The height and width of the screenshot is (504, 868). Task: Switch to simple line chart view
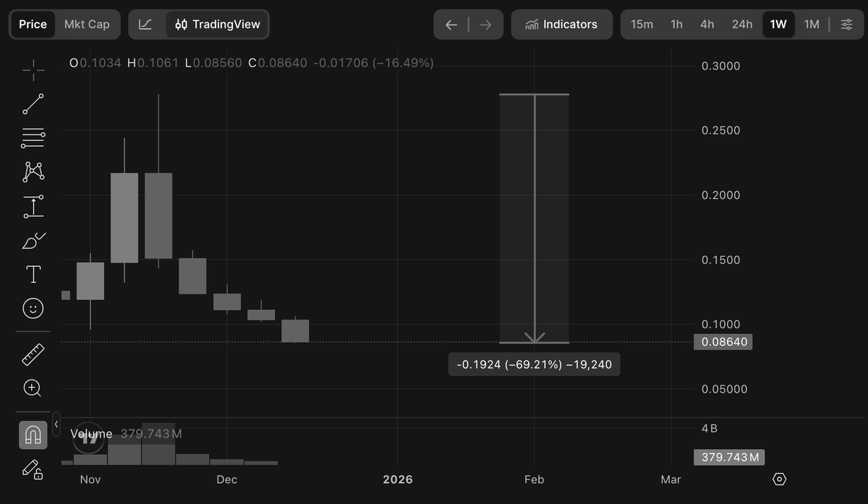click(x=145, y=25)
